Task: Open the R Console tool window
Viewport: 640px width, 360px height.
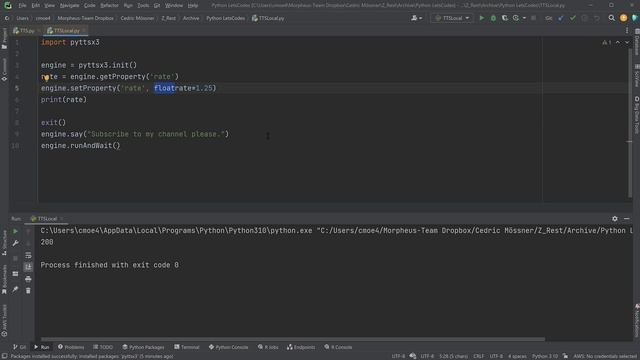Action: 338,347
